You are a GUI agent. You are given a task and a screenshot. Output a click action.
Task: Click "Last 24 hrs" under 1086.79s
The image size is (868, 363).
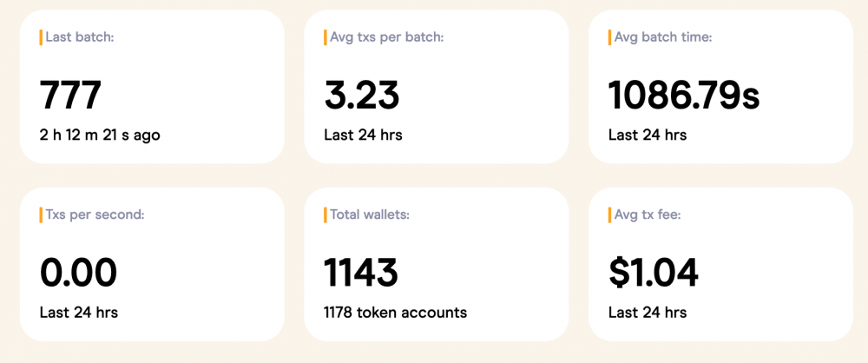(x=648, y=135)
